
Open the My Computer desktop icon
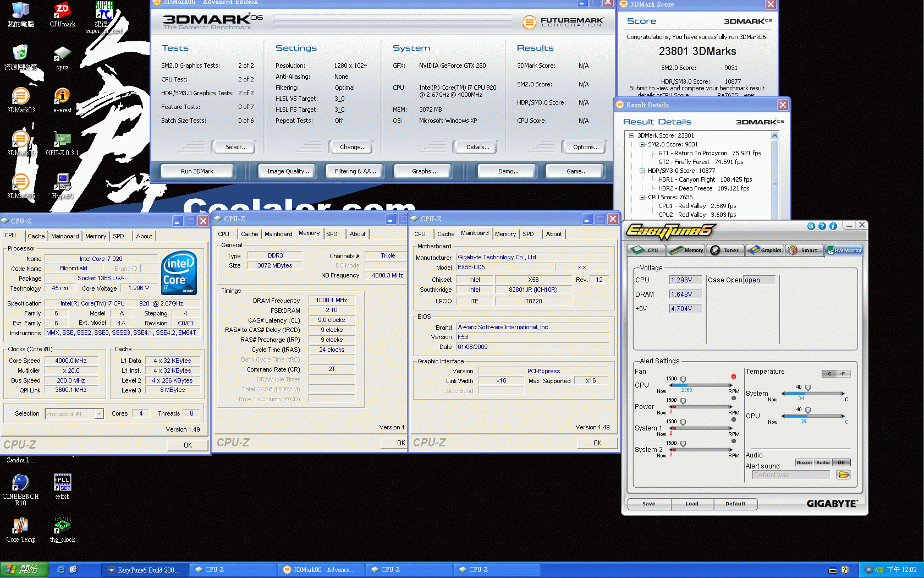(20, 15)
